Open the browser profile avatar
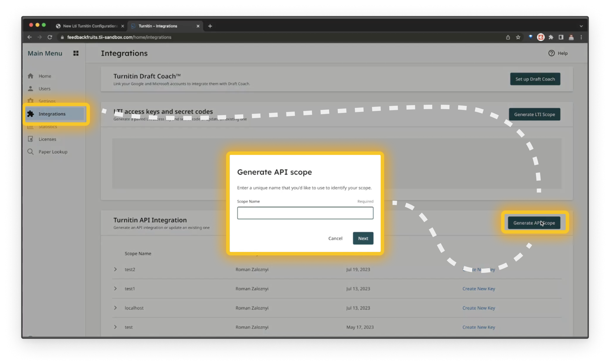The height and width of the screenshot is (364, 609). [571, 37]
